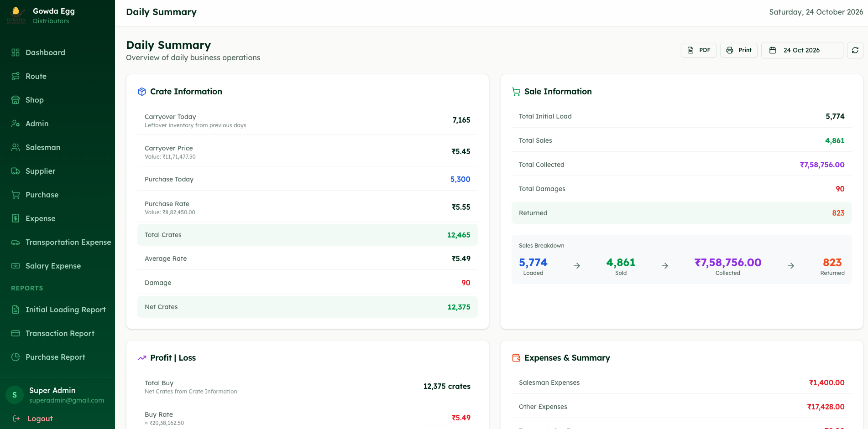Click the Other Expenses amount ₹17,428.00
The height and width of the screenshot is (429, 868).
pyautogui.click(x=826, y=407)
